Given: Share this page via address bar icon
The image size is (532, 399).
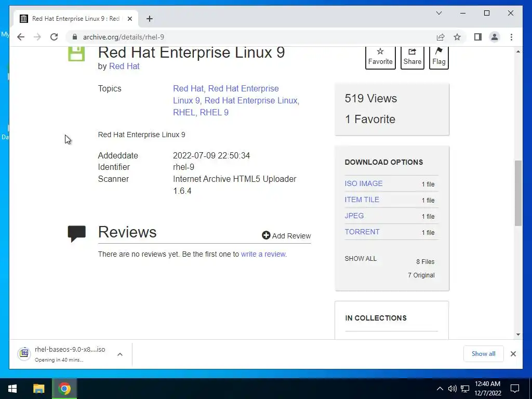Looking at the screenshot, I should pyautogui.click(x=441, y=37).
